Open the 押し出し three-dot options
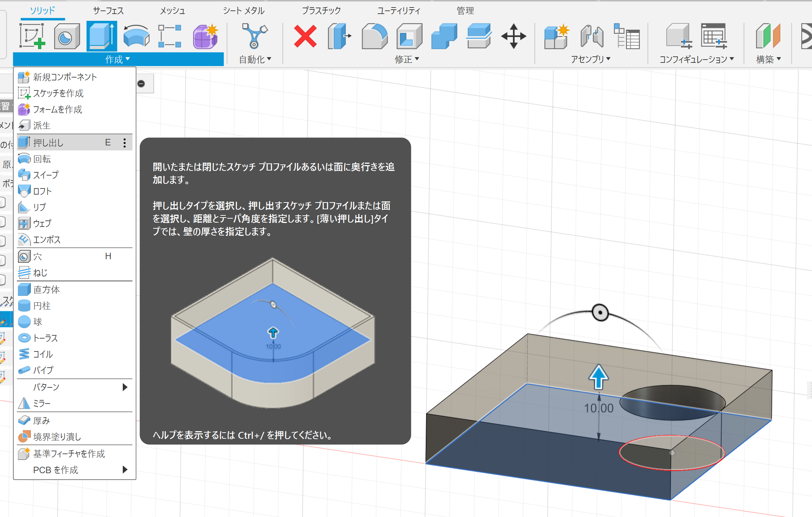This screenshot has width=812, height=517. [125, 143]
